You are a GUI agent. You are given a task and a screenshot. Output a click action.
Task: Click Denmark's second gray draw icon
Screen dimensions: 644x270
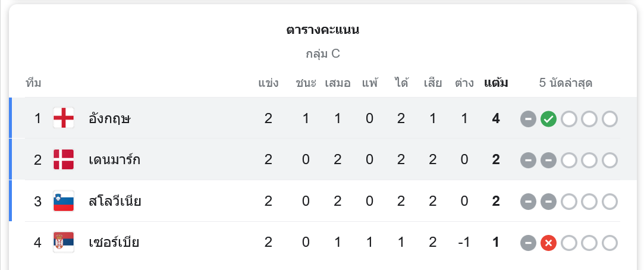tap(548, 160)
